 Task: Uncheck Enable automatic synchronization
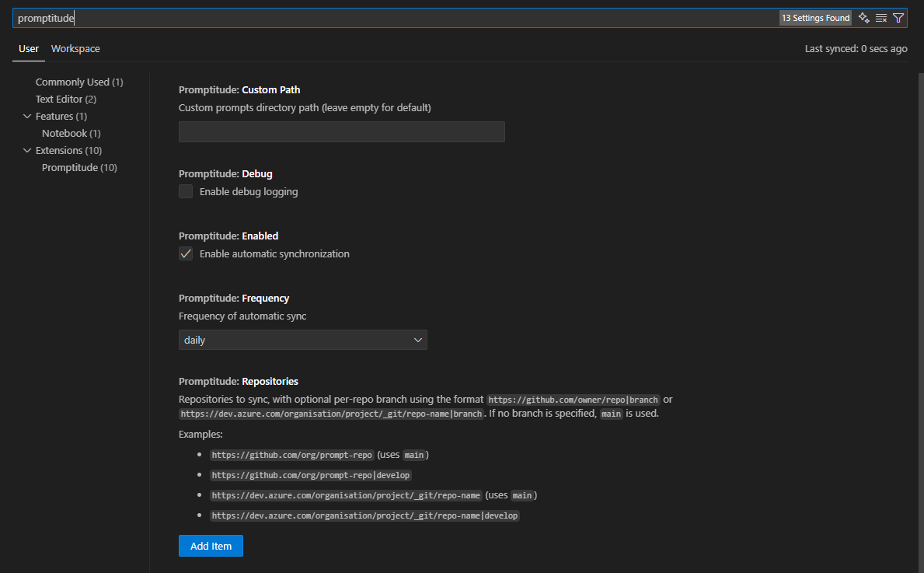click(x=186, y=253)
